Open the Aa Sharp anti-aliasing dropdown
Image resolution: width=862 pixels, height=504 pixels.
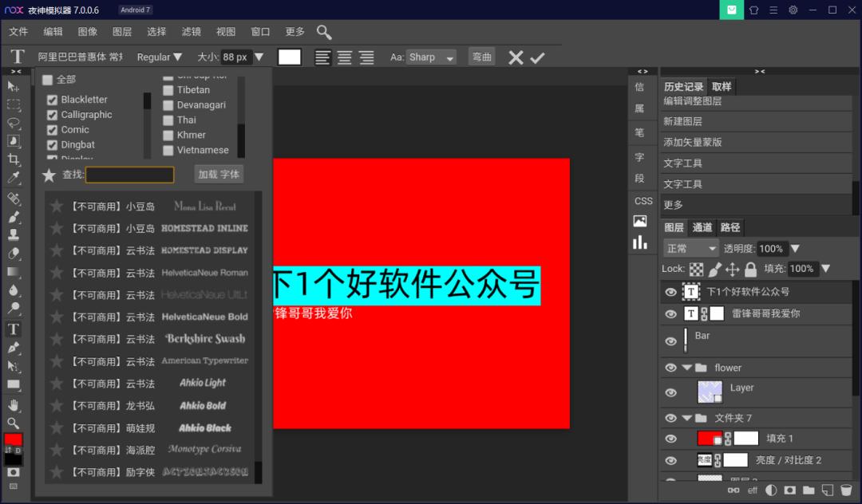coord(431,57)
